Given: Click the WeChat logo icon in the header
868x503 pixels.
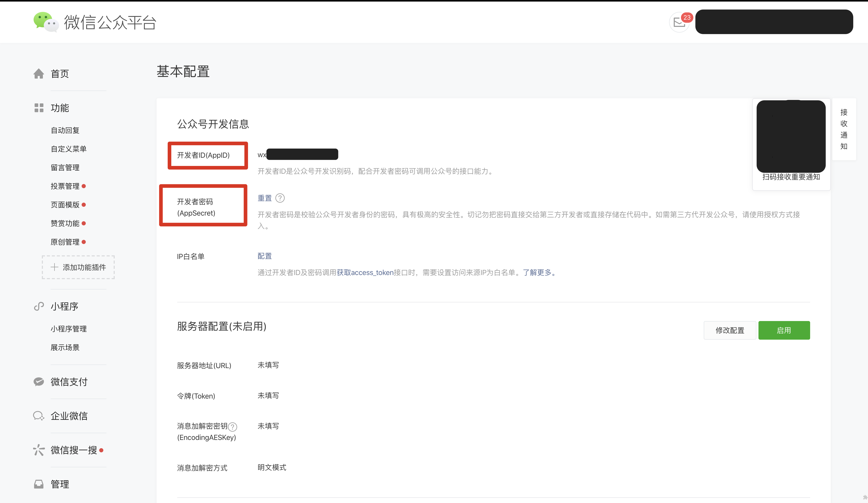Looking at the screenshot, I should (46, 22).
